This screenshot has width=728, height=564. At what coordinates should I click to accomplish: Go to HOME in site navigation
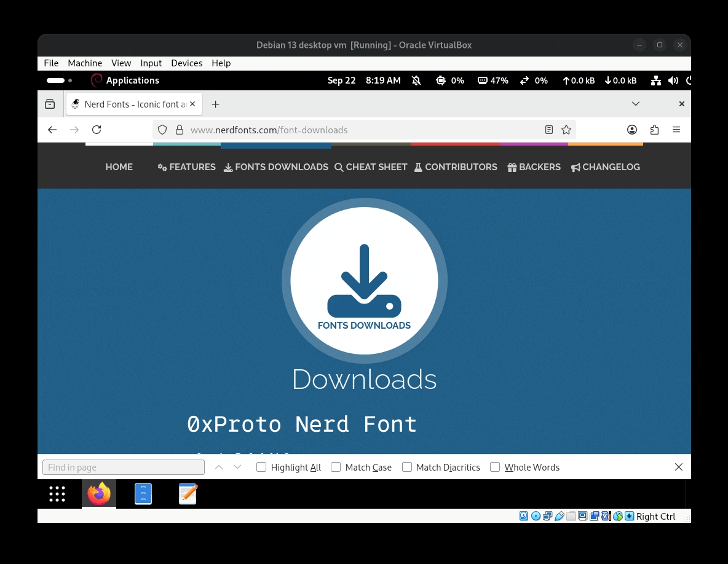click(119, 167)
